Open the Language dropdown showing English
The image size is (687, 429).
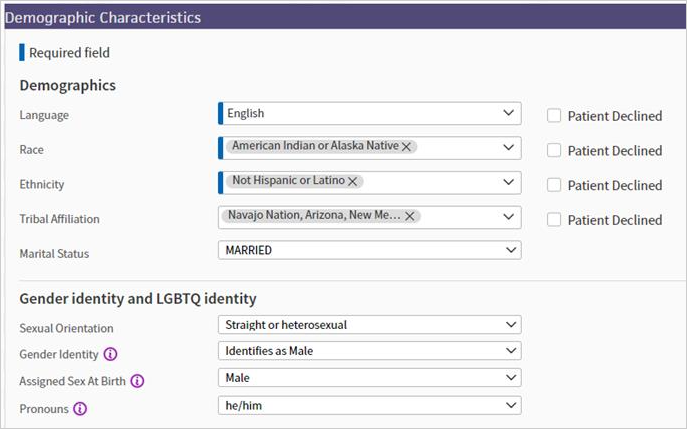point(369,114)
